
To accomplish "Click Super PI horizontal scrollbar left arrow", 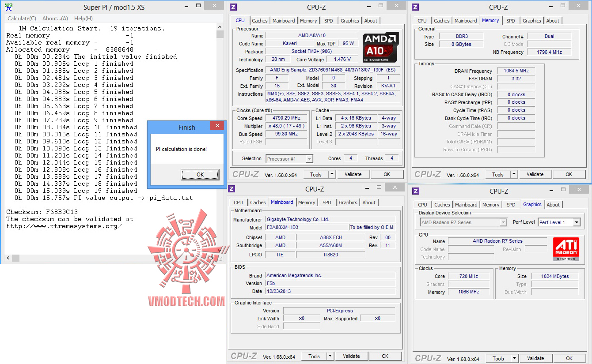I will (x=8, y=257).
